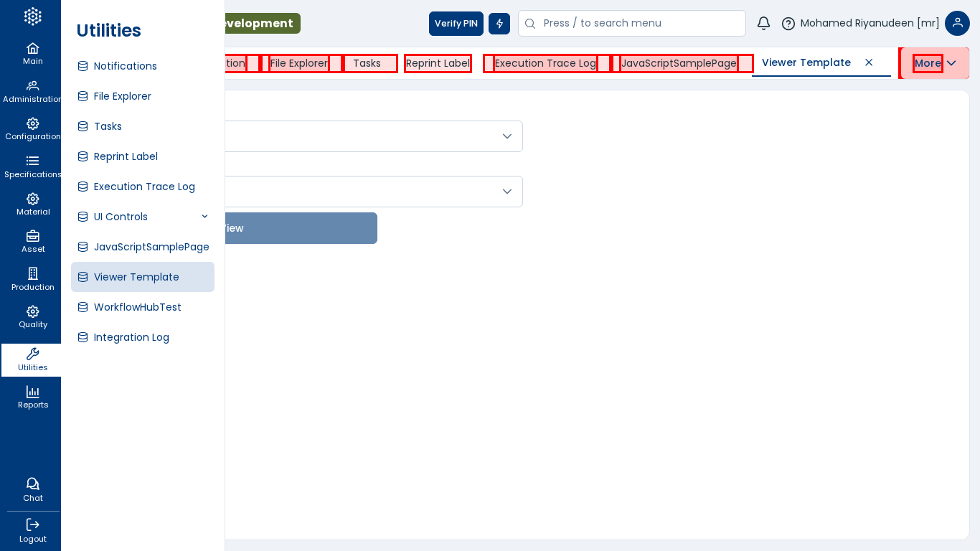Open the Administration section icon
980x551 pixels.
click(32, 86)
